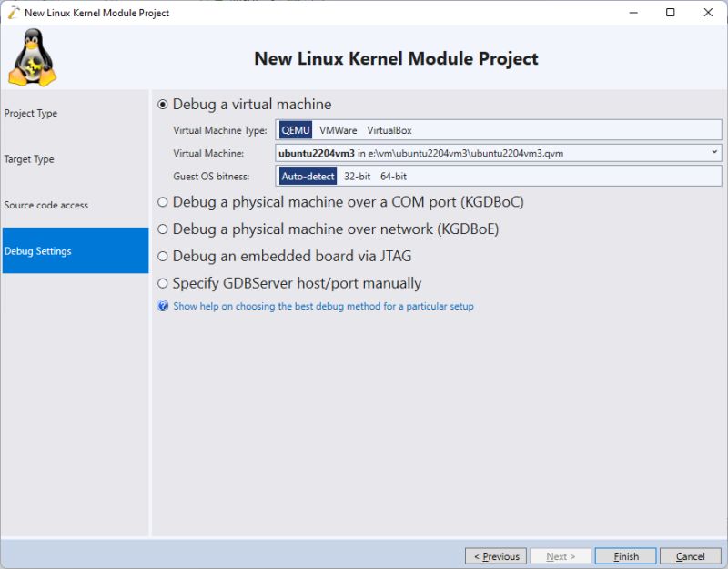Set Guest OS bitness to 64-bit
The height and width of the screenshot is (569, 728).
point(392,176)
